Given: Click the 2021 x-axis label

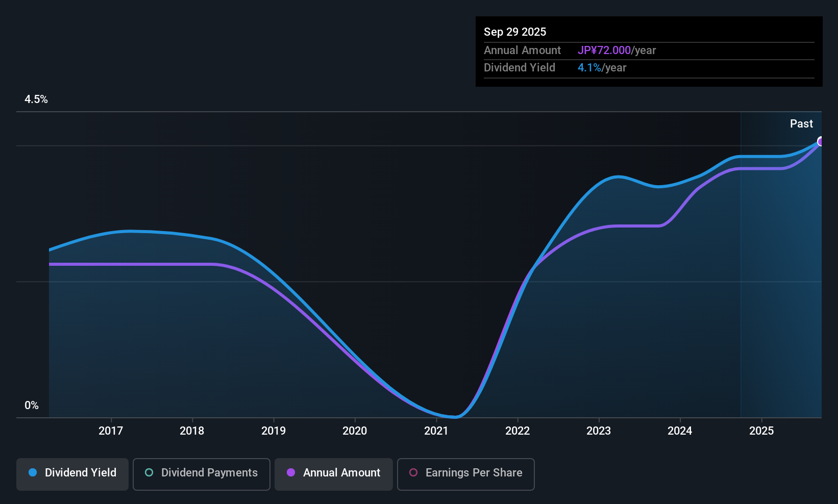Looking at the screenshot, I should click(x=436, y=431).
